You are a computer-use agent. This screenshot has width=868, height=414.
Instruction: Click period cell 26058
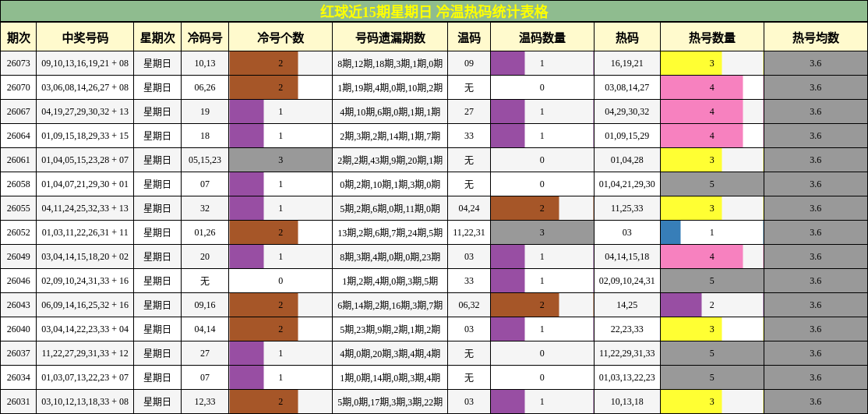pyautogui.click(x=18, y=184)
